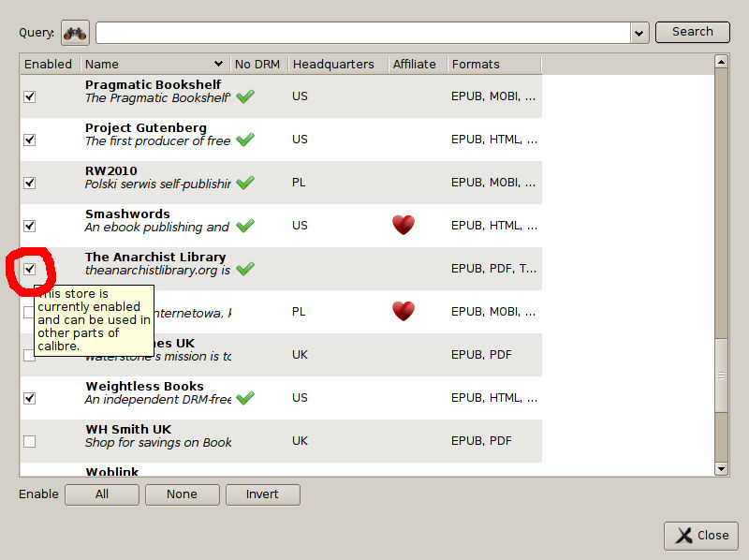Sort by the Formats column header

point(494,64)
